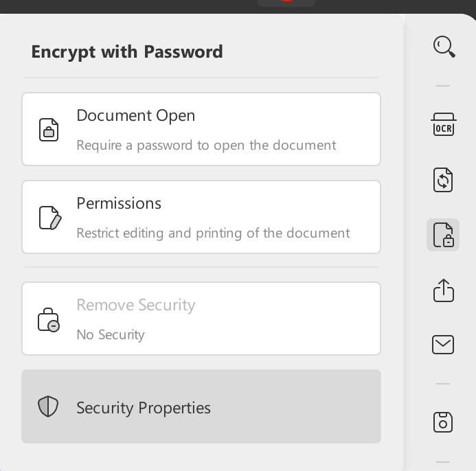
Task: Click the shield icon beside Security Properties
Action: (48, 406)
